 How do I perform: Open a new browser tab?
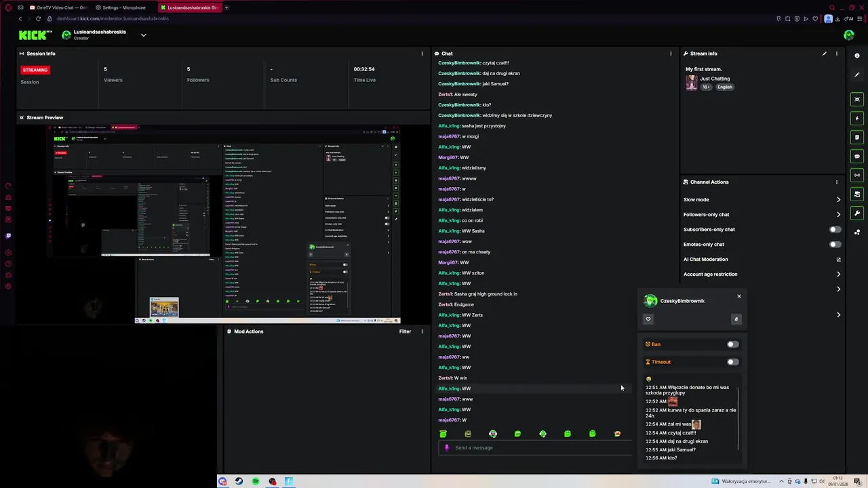click(x=226, y=7)
